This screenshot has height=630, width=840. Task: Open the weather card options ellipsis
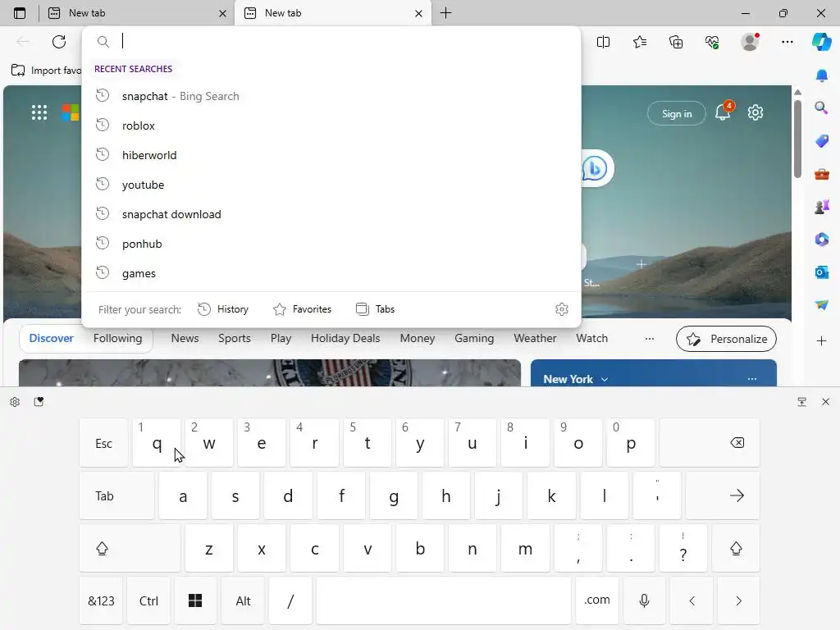point(752,379)
